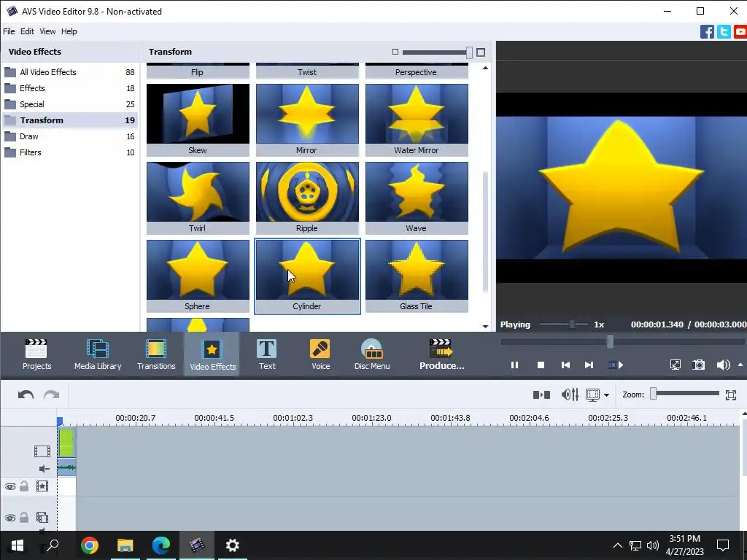Image resolution: width=747 pixels, height=560 pixels.
Task: Open the timeline view dropdown arrow
Action: (x=606, y=395)
